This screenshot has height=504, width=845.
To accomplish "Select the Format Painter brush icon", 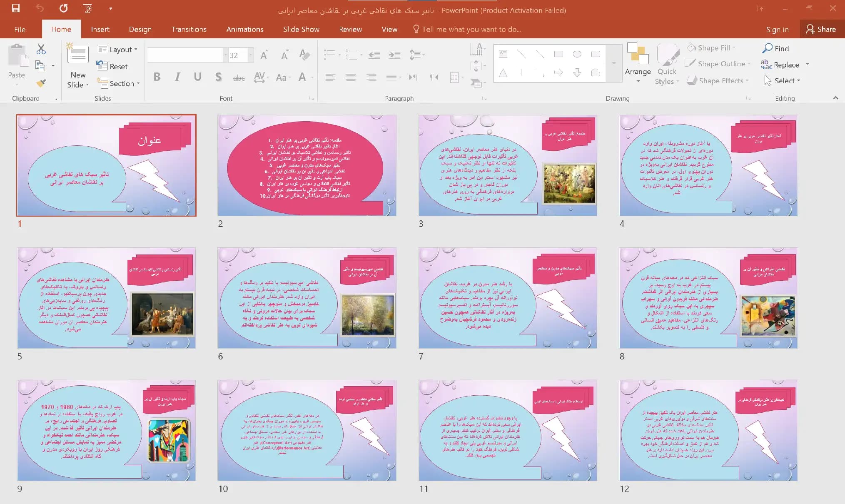I will click(41, 83).
